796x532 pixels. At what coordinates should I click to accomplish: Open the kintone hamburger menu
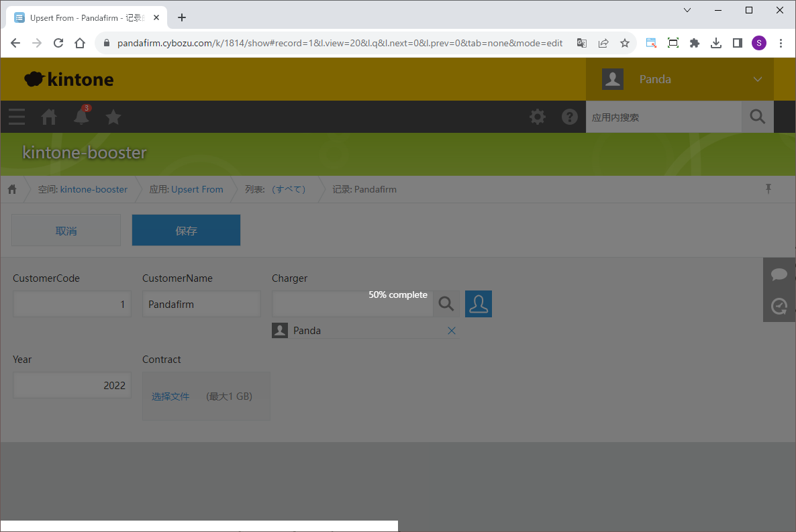(17, 117)
